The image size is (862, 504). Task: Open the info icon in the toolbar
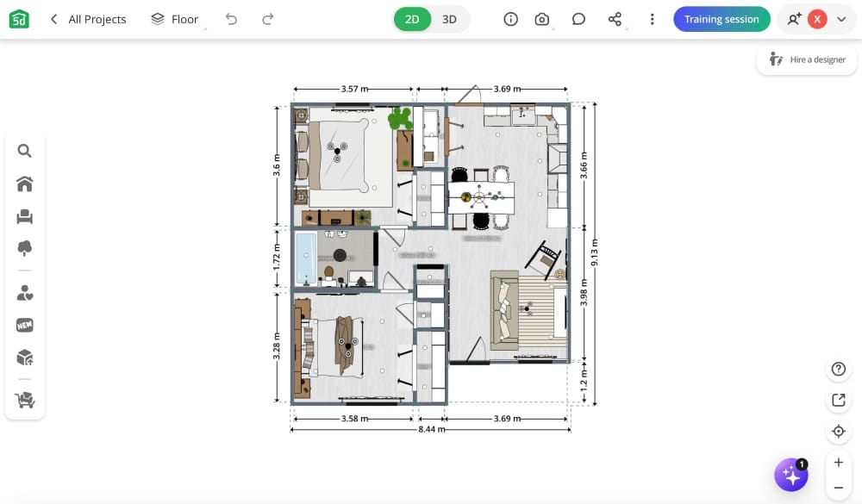[x=510, y=18]
